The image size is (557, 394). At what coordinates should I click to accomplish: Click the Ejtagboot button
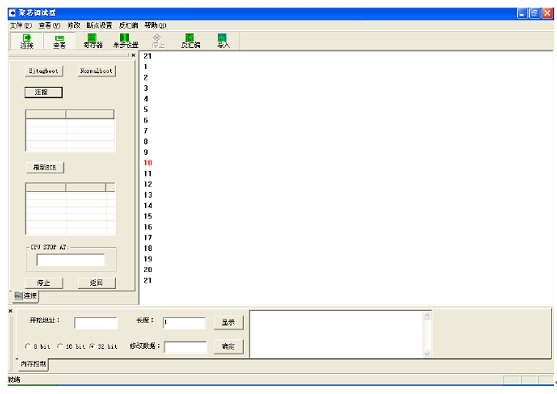pyautogui.click(x=44, y=71)
